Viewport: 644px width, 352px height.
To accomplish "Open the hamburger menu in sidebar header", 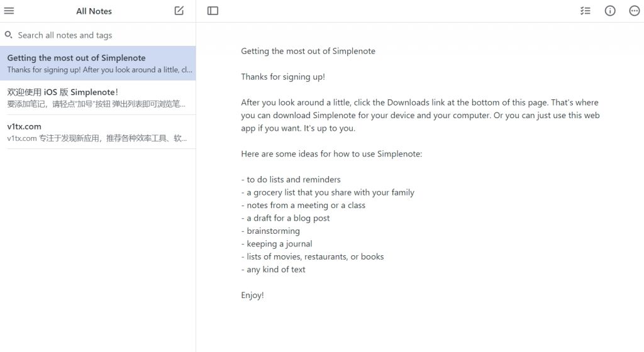I will 9,11.
